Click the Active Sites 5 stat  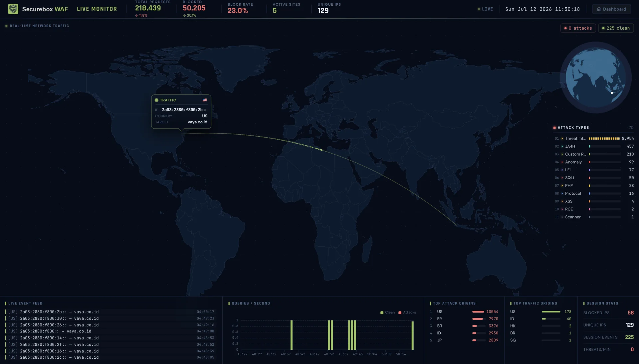pos(286,8)
